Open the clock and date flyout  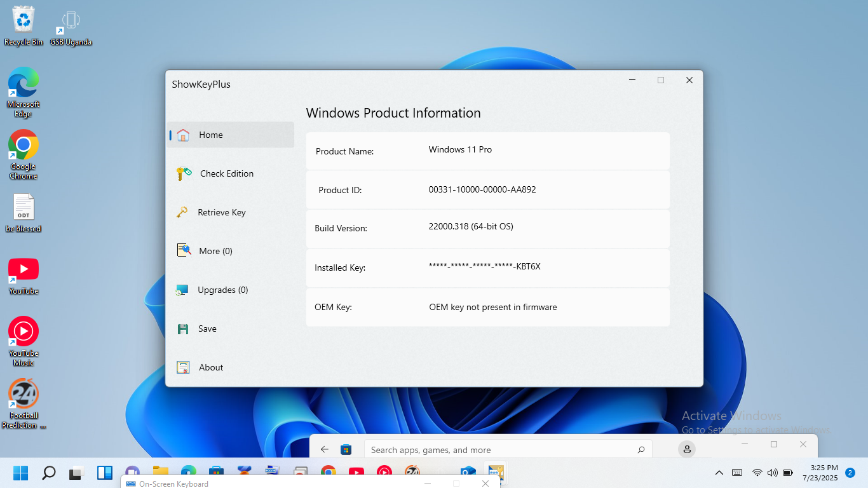(820, 473)
